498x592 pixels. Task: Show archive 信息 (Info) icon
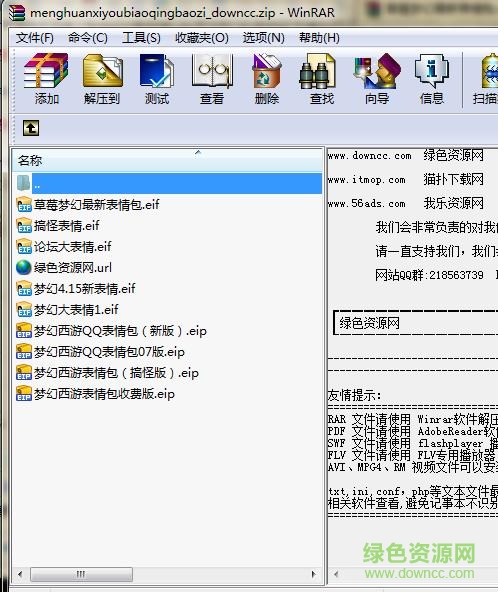432,79
